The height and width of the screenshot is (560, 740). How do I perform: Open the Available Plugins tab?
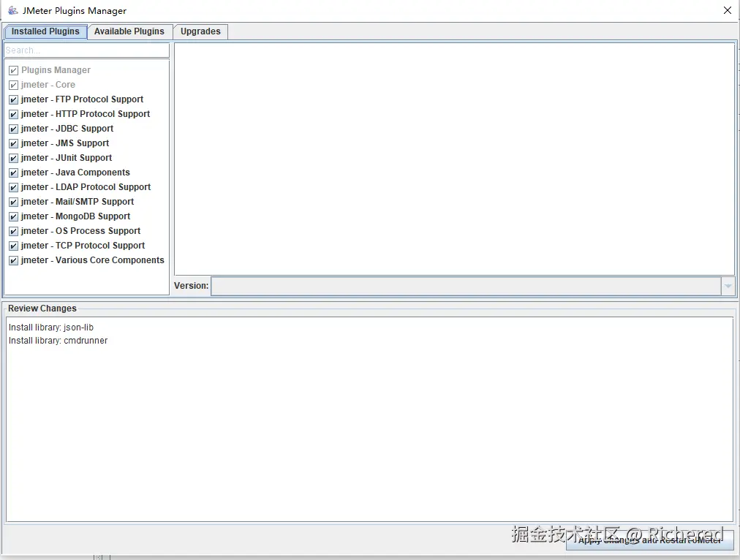click(x=129, y=31)
